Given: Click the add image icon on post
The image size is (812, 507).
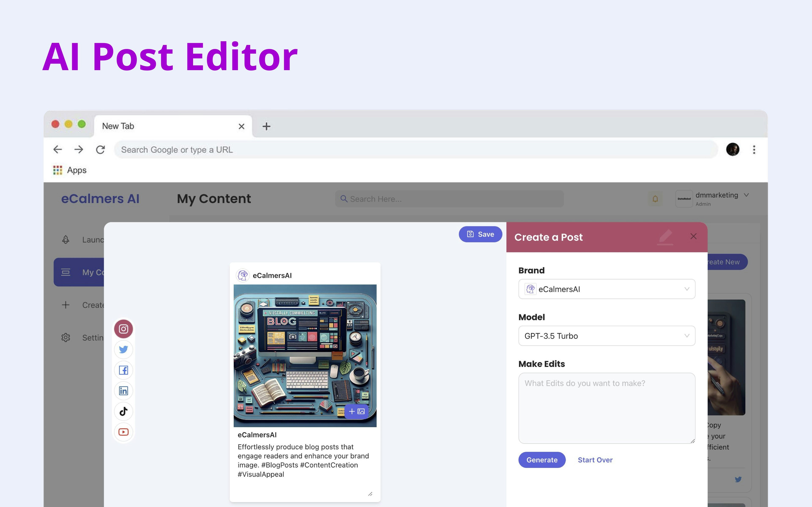Looking at the screenshot, I should click(x=356, y=412).
